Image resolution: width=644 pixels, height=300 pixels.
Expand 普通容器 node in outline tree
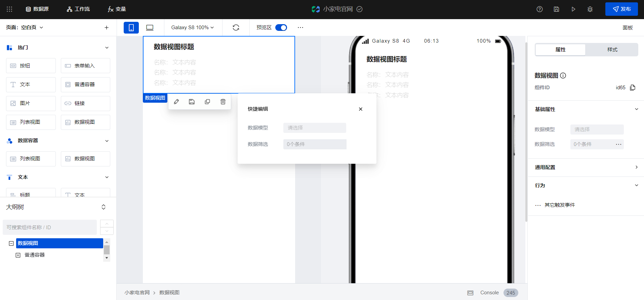[18, 255]
